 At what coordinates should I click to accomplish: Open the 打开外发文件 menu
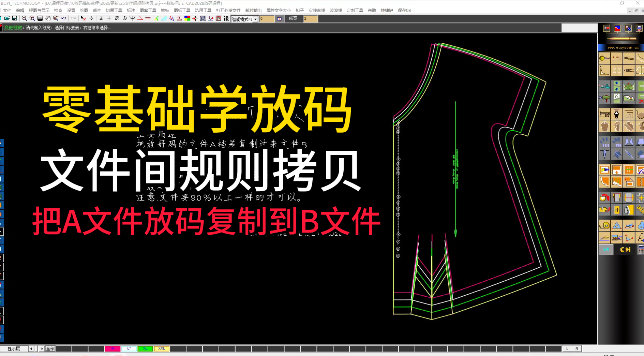(x=228, y=11)
